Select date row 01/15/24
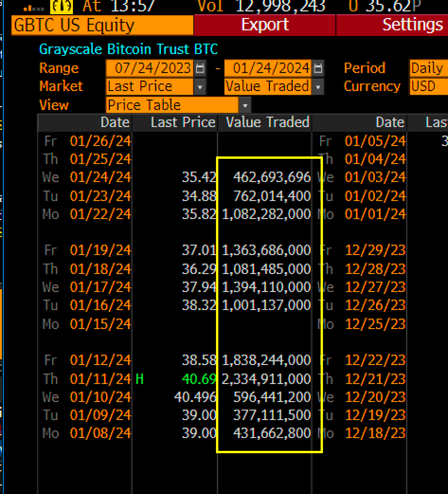448x494 pixels. point(100,324)
